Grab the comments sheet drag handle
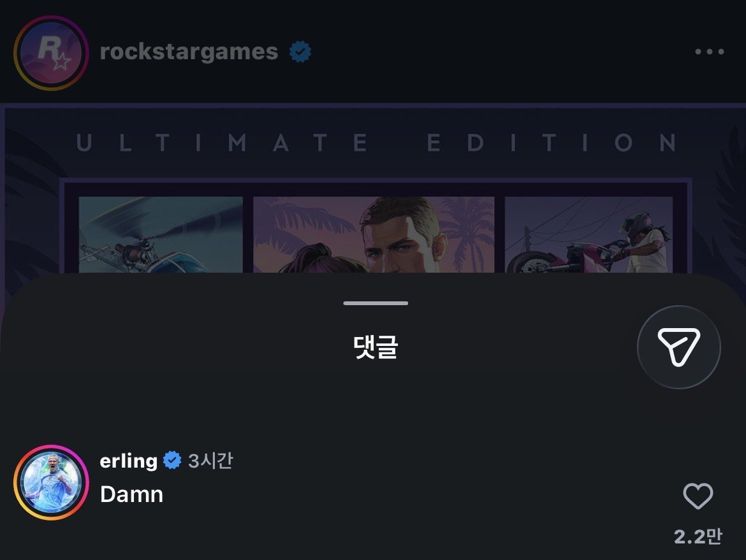This screenshot has height=560, width=746. point(376,303)
